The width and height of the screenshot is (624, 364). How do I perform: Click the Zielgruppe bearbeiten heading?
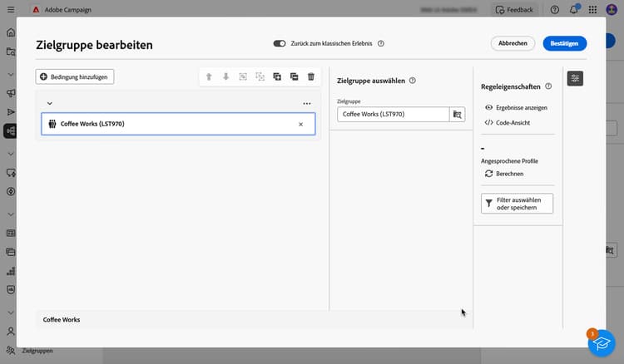point(94,45)
